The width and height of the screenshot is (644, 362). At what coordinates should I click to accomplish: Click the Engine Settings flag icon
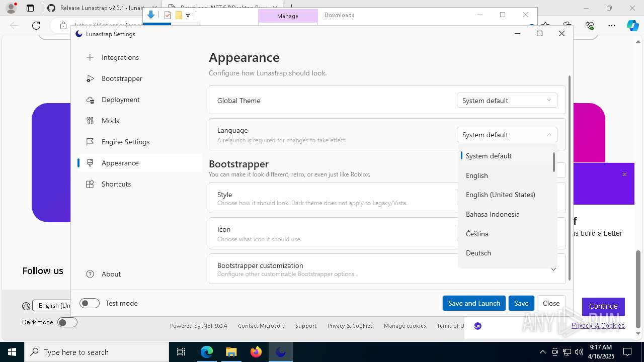(x=90, y=142)
